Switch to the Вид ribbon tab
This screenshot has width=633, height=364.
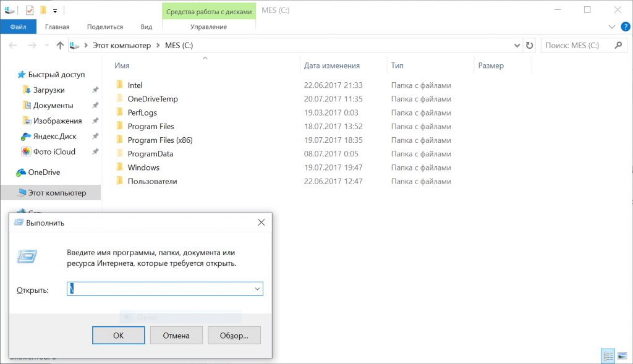click(147, 27)
